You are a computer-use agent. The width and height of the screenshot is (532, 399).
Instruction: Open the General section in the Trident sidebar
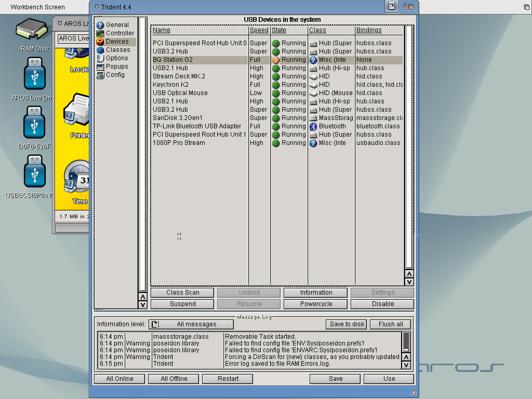[x=117, y=25]
